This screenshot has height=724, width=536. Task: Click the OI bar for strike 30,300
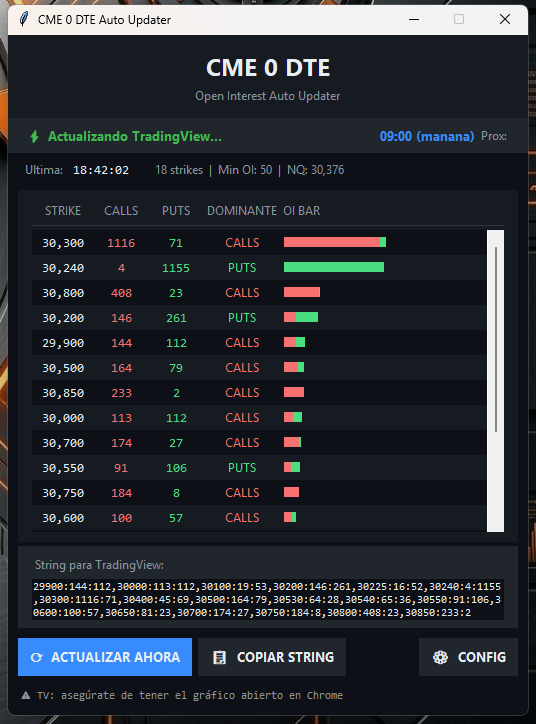pyautogui.click(x=335, y=242)
